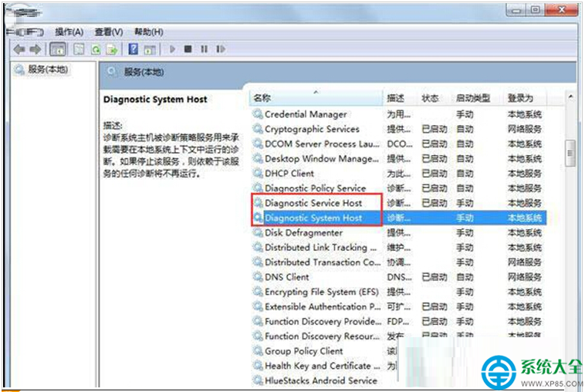Click the Refresh toolbar icon
585x392 pixels.
tap(96, 49)
